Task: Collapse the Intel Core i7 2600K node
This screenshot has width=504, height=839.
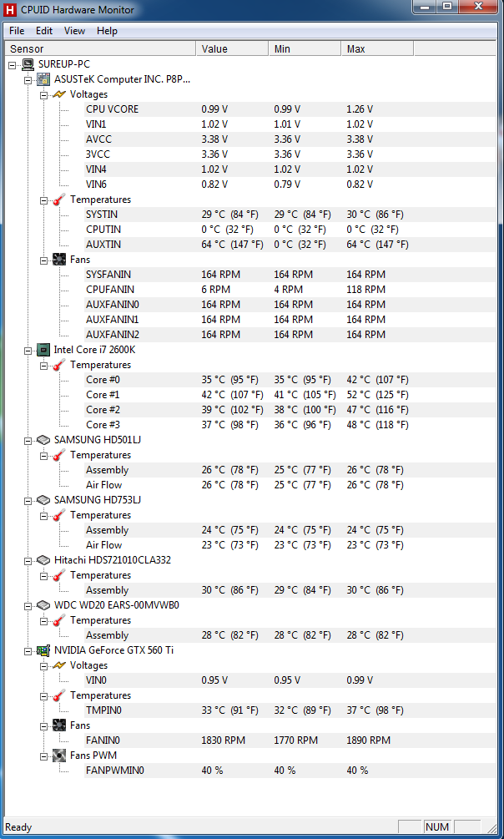Action: [x=28, y=351]
